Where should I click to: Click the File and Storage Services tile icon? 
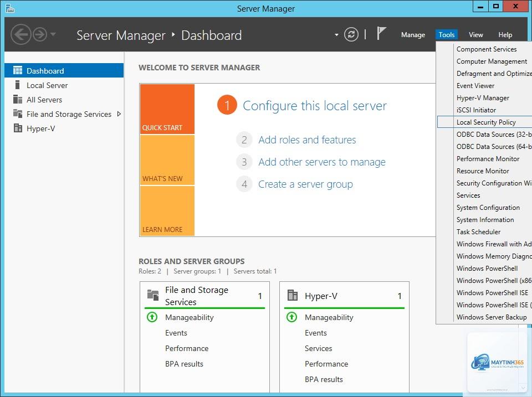tap(153, 295)
